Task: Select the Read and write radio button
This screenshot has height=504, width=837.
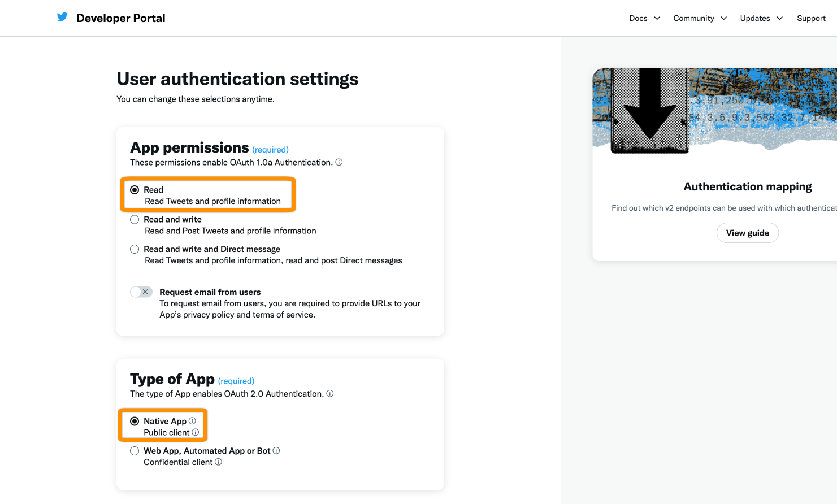Action: [x=135, y=220]
